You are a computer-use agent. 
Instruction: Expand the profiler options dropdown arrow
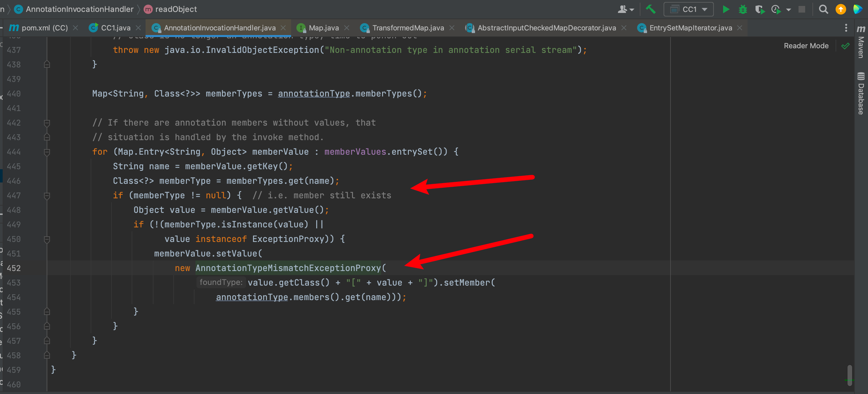coord(789,10)
